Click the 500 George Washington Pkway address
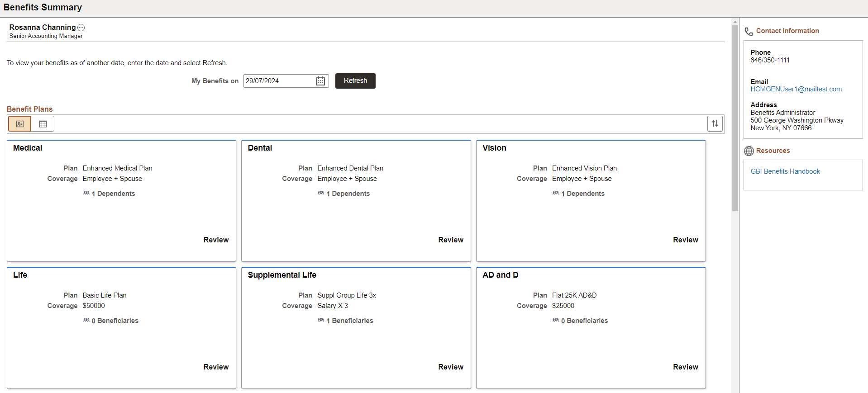 pyautogui.click(x=797, y=120)
